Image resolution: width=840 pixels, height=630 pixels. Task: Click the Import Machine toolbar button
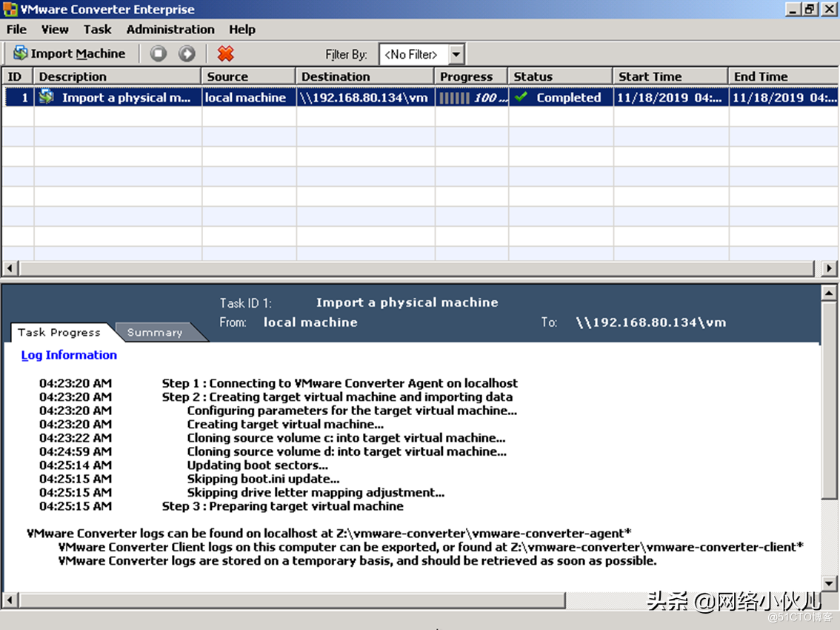(x=70, y=53)
